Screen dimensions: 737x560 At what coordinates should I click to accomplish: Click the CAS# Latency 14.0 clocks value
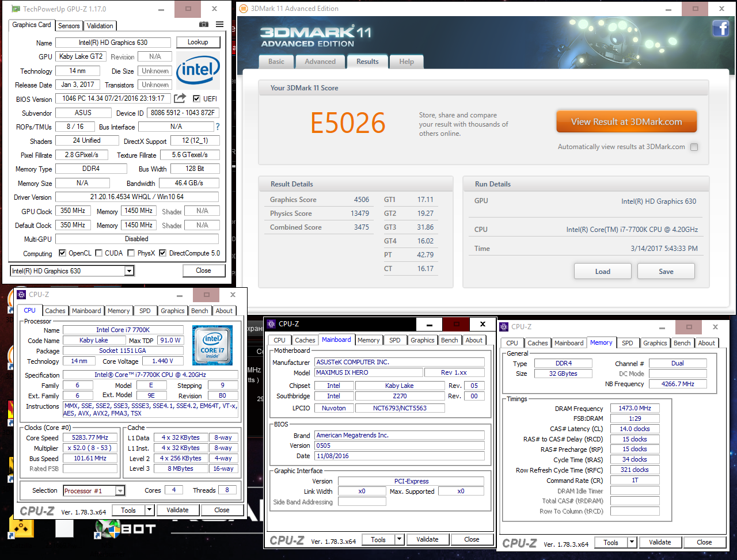pyautogui.click(x=635, y=429)
